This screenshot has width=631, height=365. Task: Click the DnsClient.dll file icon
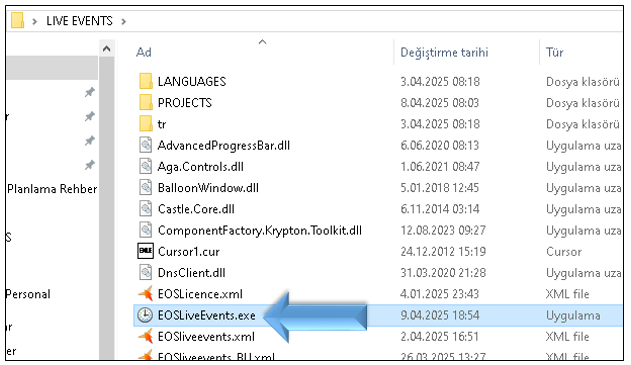point(146,272)
